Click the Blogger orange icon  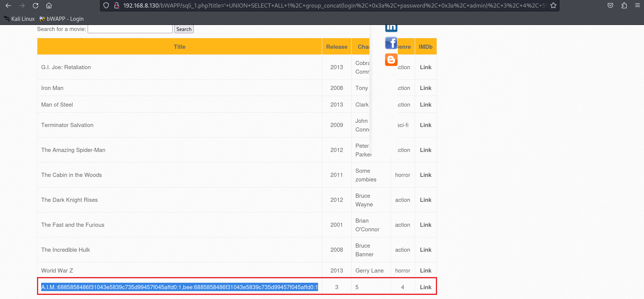pyautogui.click(x=391, y=60)
